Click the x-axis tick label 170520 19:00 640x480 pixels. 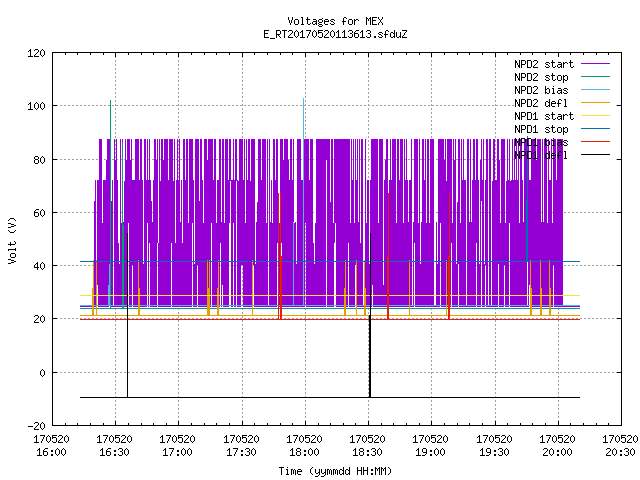431,446
